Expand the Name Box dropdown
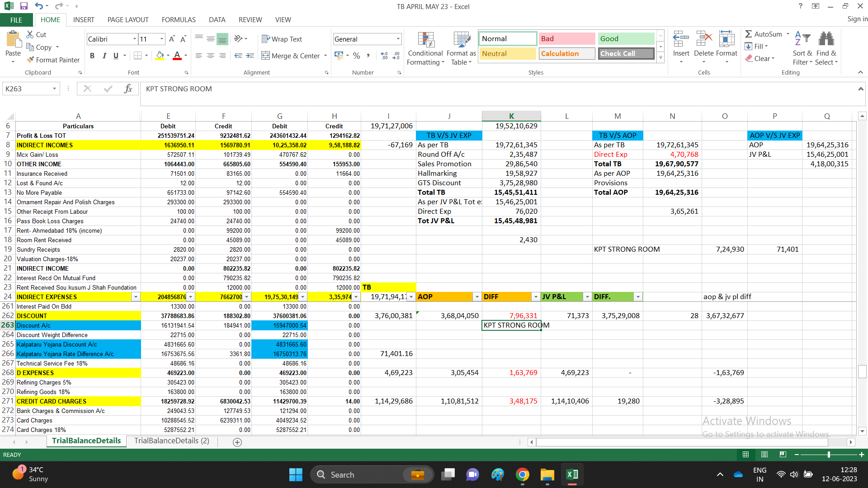The width and height of the screenshot is (868, 488). pos(54,89)
